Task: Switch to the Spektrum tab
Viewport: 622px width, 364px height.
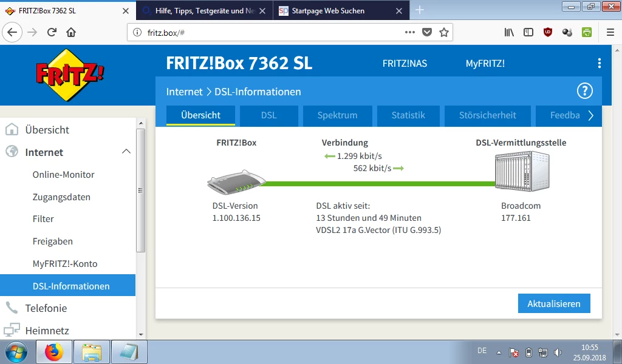Action: (x=337, y=115)
